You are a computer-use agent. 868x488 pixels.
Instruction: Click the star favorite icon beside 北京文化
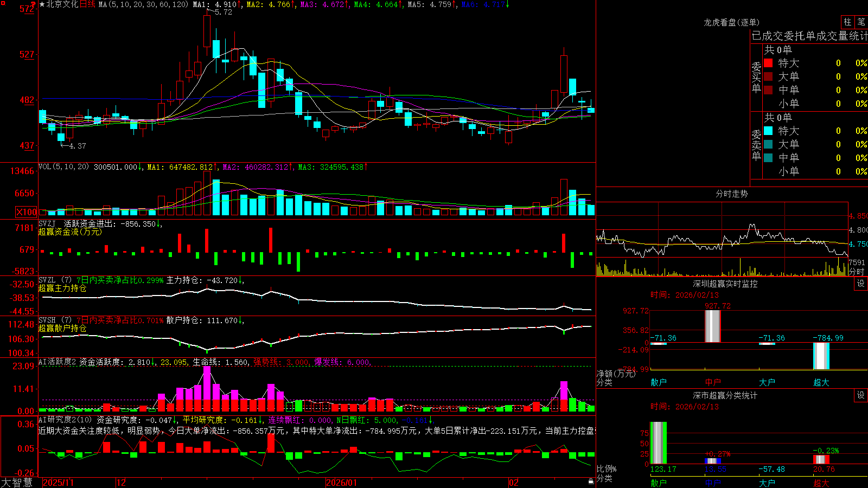(x=42, y=4)
